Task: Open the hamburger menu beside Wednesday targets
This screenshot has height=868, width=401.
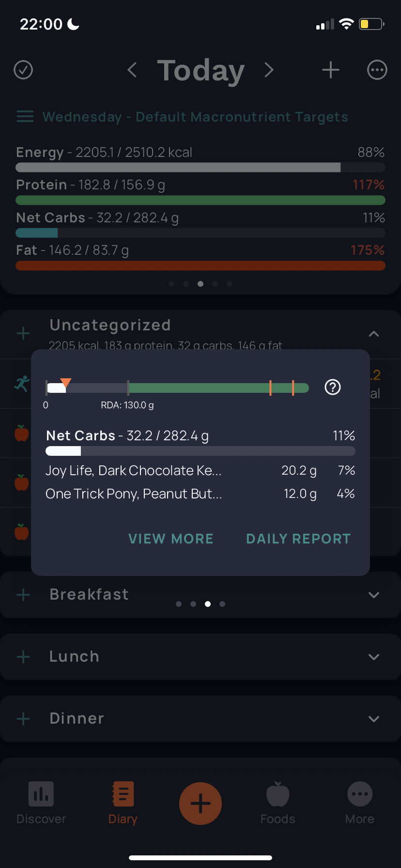Action: click(x=25, y=117)
